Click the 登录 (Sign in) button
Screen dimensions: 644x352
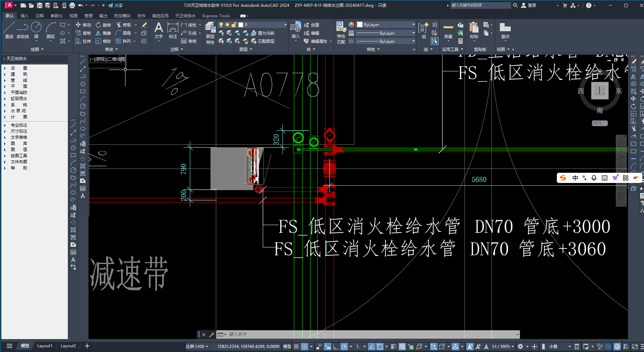(x=529, y=5)
